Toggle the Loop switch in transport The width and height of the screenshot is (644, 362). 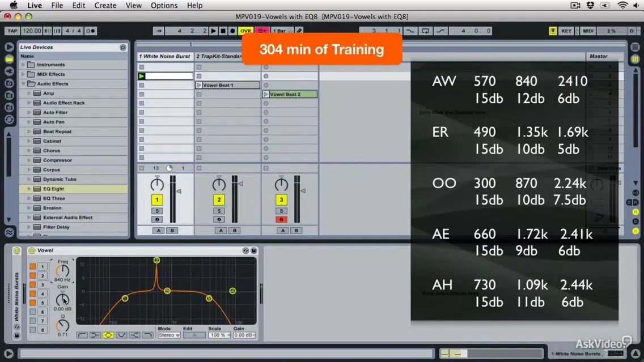(x=425, y=31)
